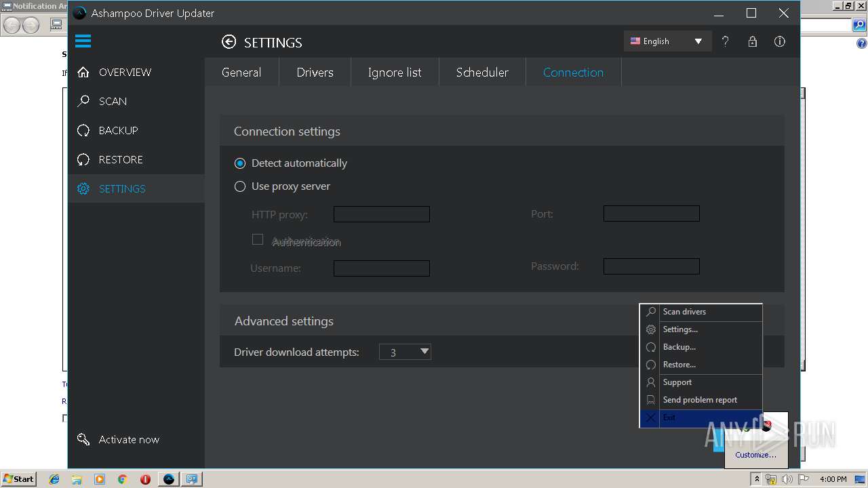Image resolution: width=868 pixels, height=488 pixels.
Task: Open the hamburger menu icon
Action: [x=83, y=41]
